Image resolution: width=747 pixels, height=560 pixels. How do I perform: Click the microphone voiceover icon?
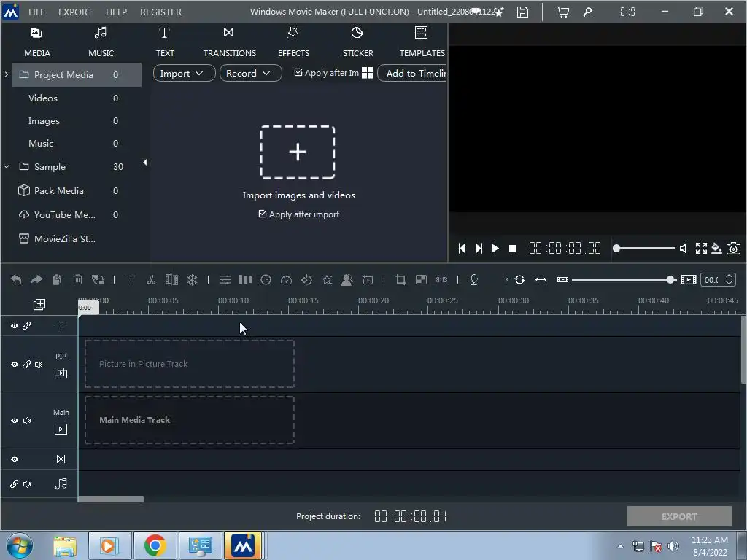474,279
